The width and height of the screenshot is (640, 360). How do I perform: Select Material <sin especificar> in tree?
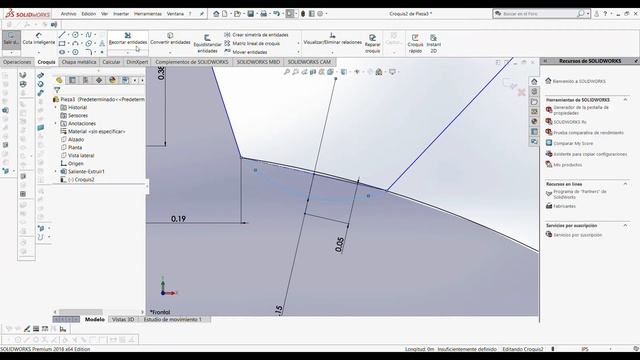[x=93, y=131]
